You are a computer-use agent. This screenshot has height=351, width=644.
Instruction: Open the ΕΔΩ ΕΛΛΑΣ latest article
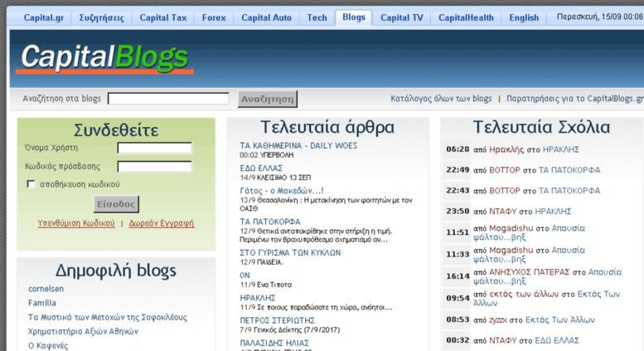[x=261, y=168]
